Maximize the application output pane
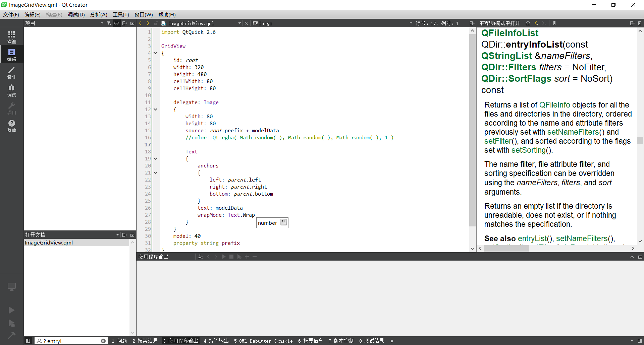Screen dimensions: 644x345 pos(640,257)
